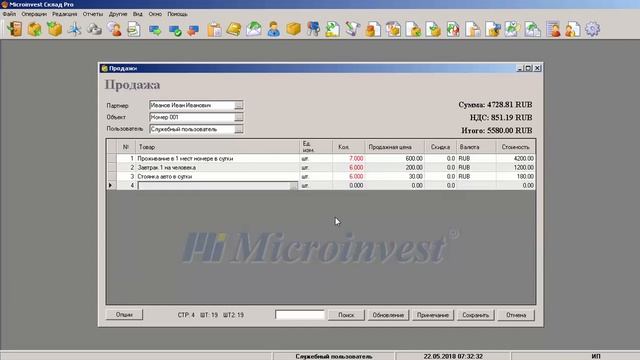The image size is (640, 360).
Task: Click the price cell 30.00
Action: [x=394, y=176]
